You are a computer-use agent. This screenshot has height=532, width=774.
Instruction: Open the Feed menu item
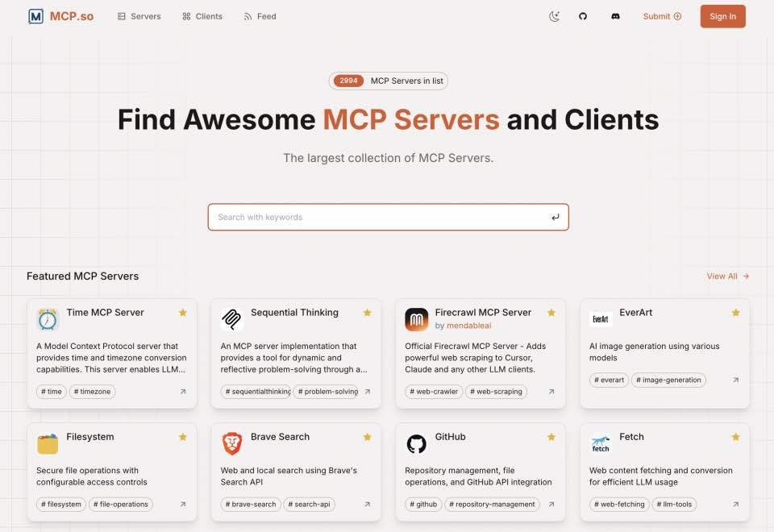tap(260, 16)
